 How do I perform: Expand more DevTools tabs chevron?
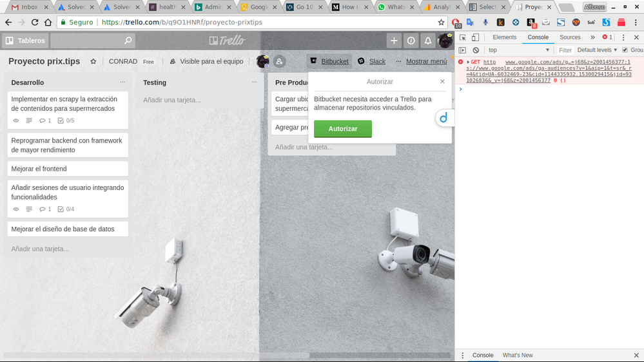point(592,37)
